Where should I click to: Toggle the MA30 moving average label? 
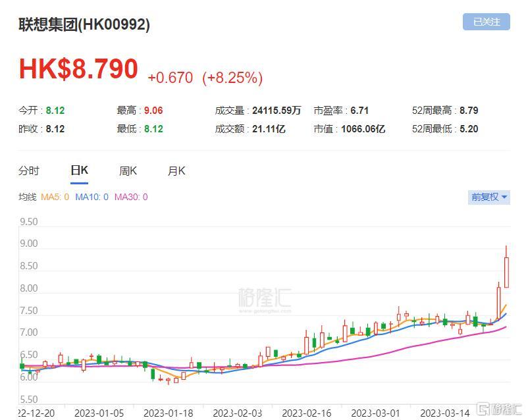[x=131, y=197]
